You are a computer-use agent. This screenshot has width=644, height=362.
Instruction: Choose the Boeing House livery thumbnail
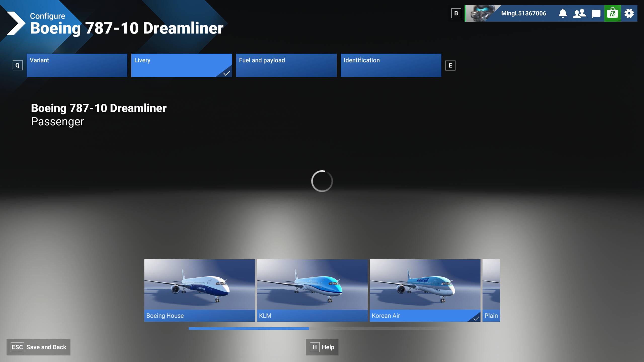199,290
